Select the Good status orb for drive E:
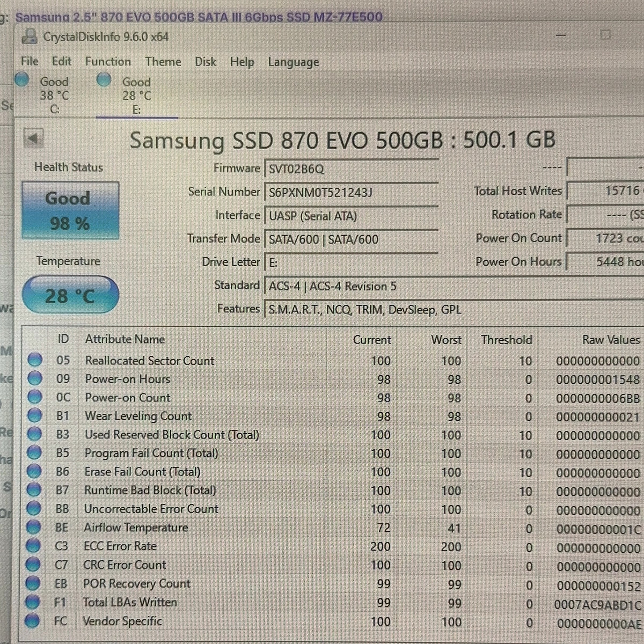The width and height of the screenshot is (644, 644). [104, 80]
